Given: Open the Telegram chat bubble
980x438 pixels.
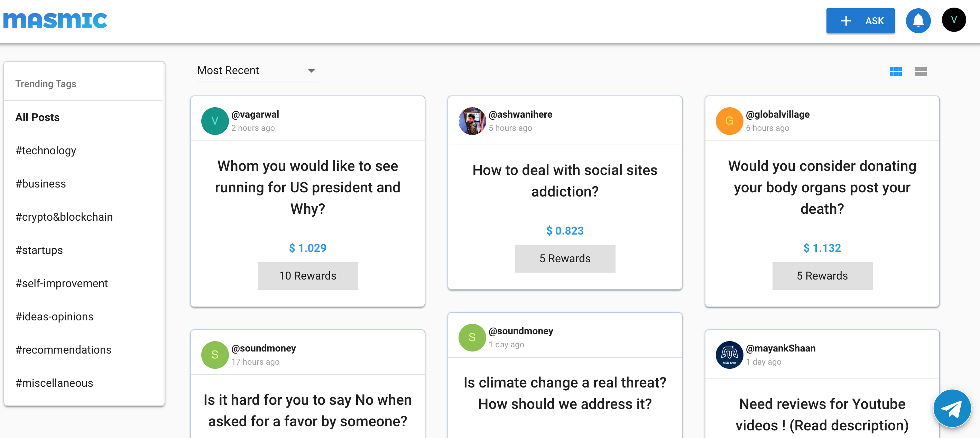Looking at the screenshot, I should tap(952, 409).
